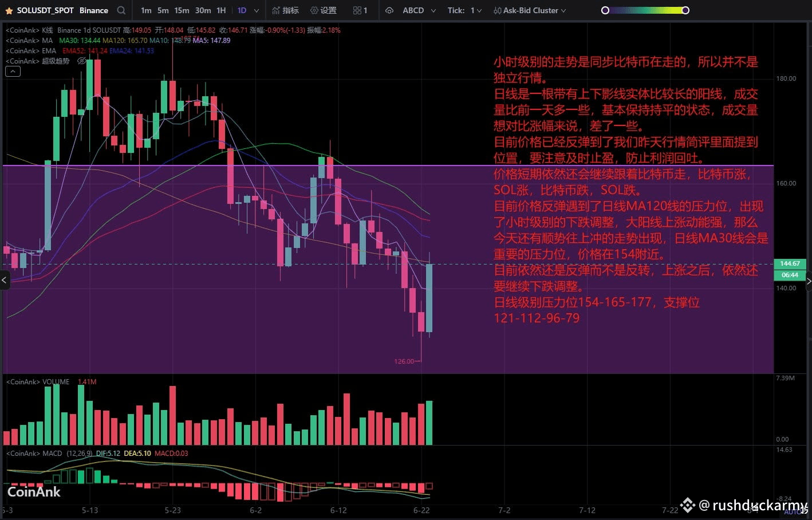The image size is (812, 520).
Task: Click the 5-13 date on the time axis
Action: point(90,510)
